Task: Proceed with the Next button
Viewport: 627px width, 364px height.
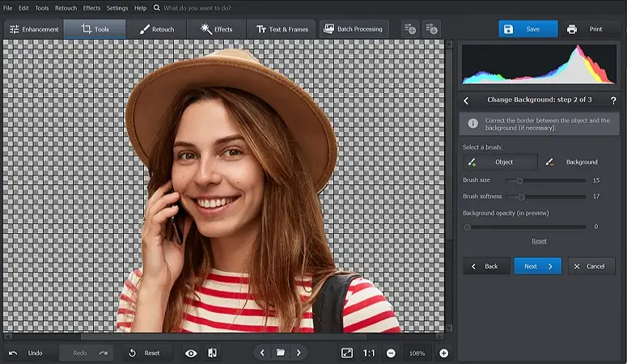Action: click(538, 266)
